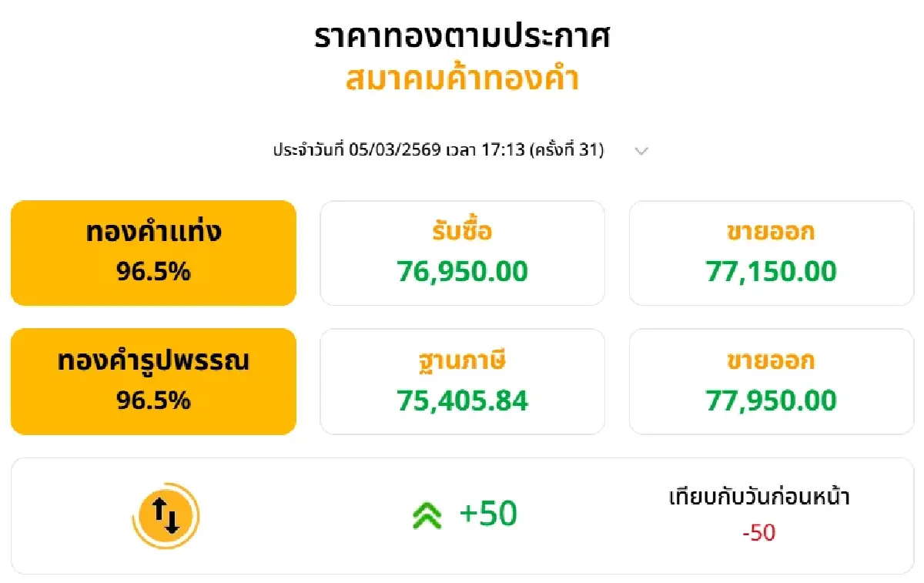Switch to the ขายออก selling price card
Image resolution: width=924 pixels, height=583 pixels.
pos(770,252)
